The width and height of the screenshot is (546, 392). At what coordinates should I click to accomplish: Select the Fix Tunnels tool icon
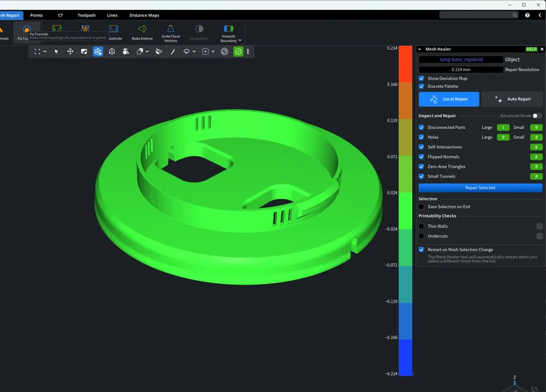[26, 29]
